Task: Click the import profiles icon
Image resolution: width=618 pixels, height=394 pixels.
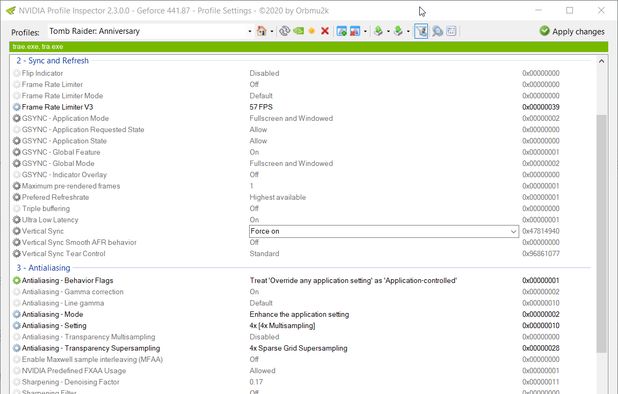Action: click(x=398, y=31)
